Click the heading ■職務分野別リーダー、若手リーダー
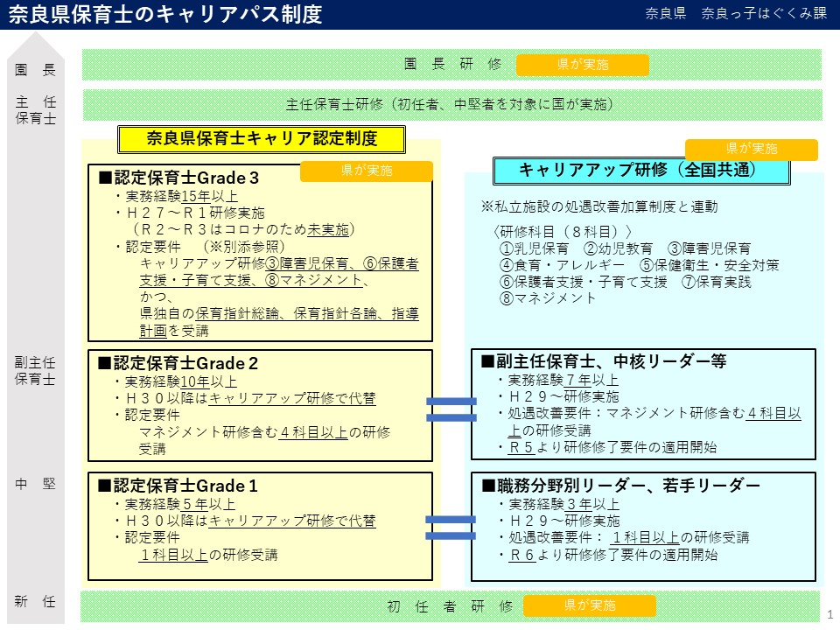Viewport: 840px width, 630px height. pos(621,486)
